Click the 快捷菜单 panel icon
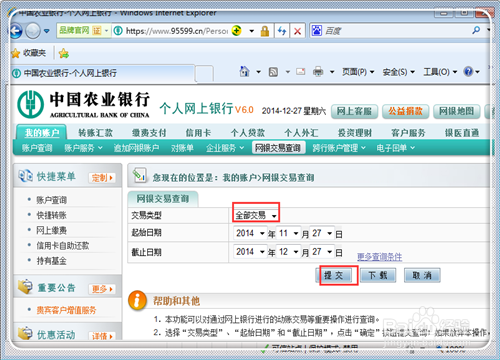 coord(25,176)
